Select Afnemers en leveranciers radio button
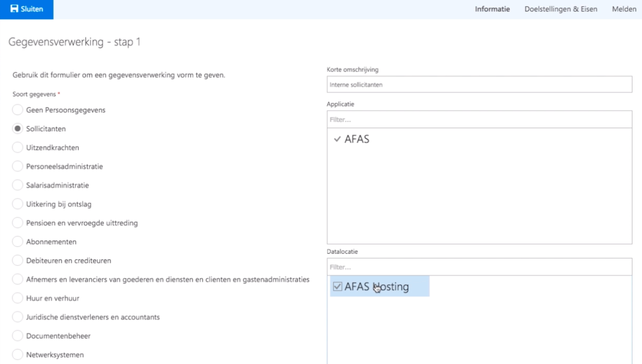 [17, 279]
